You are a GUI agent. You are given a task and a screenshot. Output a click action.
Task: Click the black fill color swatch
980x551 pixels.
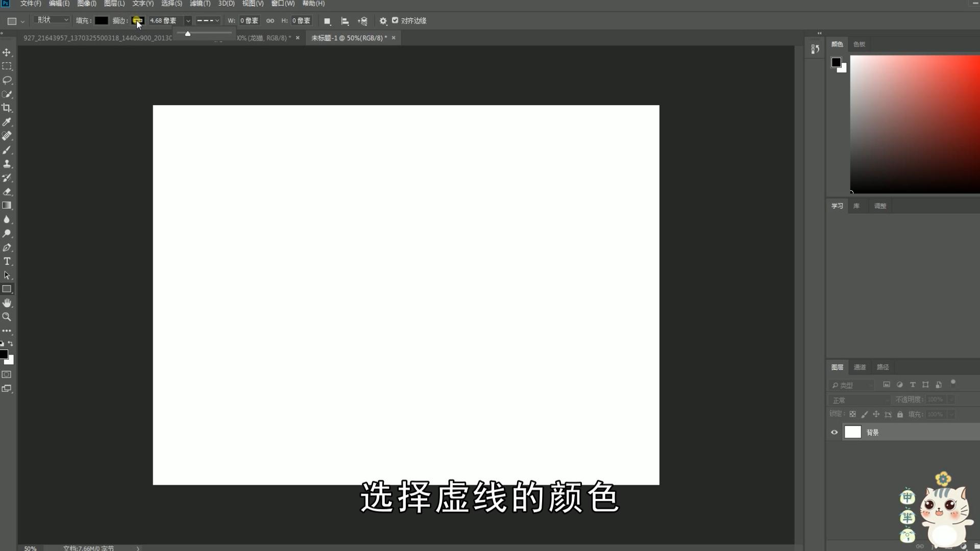(x=101, y=21)
